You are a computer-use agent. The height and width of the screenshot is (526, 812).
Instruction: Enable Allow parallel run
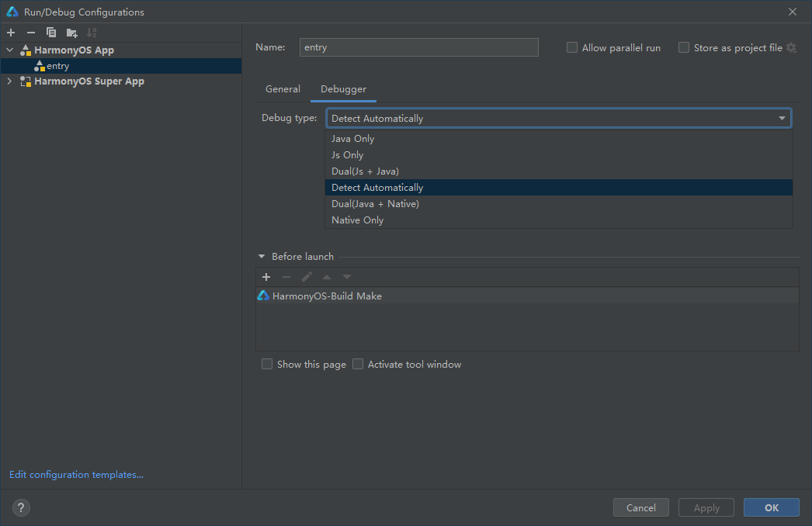coord(571,47)
